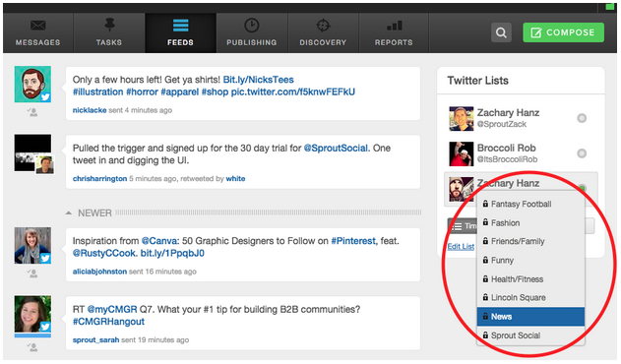Click the @RustyCCook mention
This screenshot has height=364, width=621.
pyautogui.click(x=105, y=253)
